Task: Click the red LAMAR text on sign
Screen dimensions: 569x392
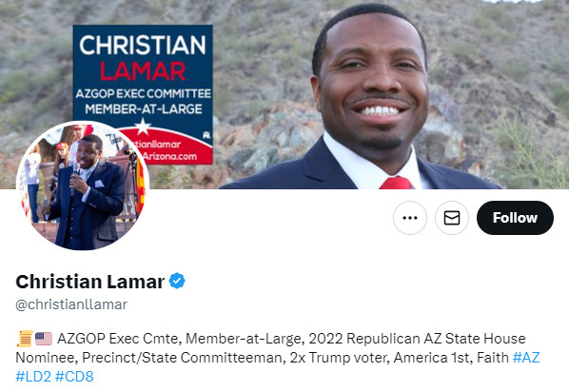Action: (x=143, y=70)
